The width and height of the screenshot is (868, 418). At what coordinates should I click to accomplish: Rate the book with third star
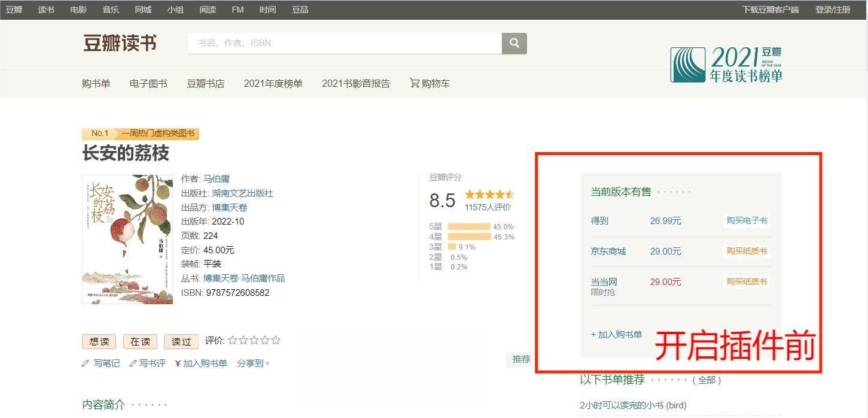click(x=254, y=340)
